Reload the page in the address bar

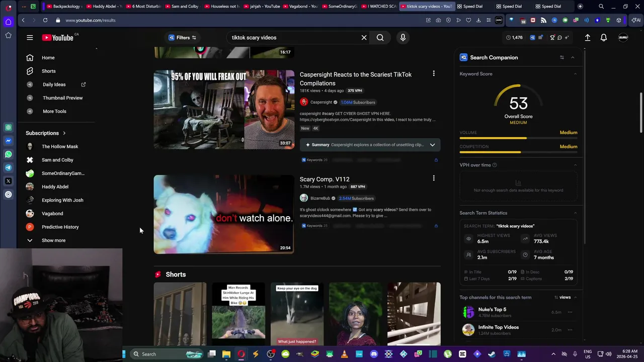[45, 20]
